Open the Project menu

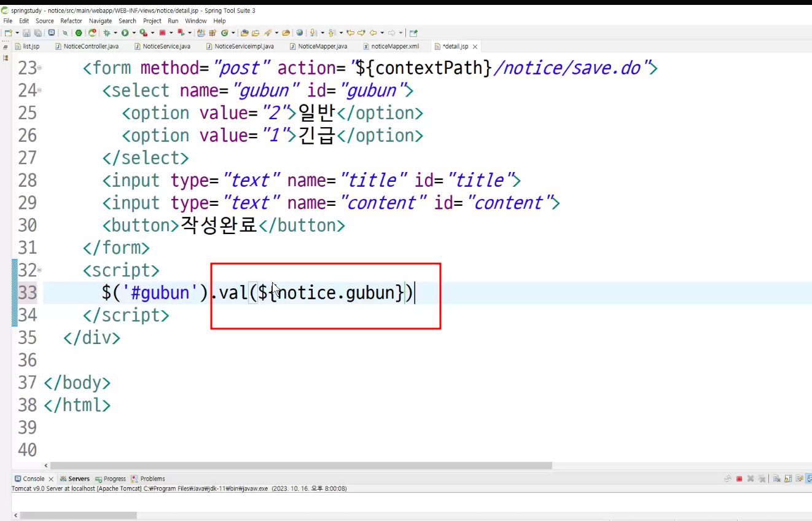[x=152, y=21]
